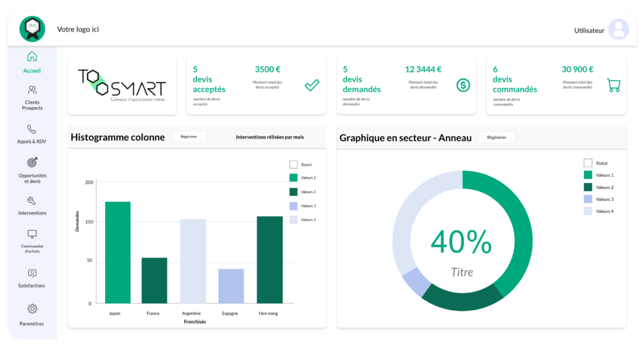
Task: Open the Opportunités et devis target icon
Action: click(32, 162)
